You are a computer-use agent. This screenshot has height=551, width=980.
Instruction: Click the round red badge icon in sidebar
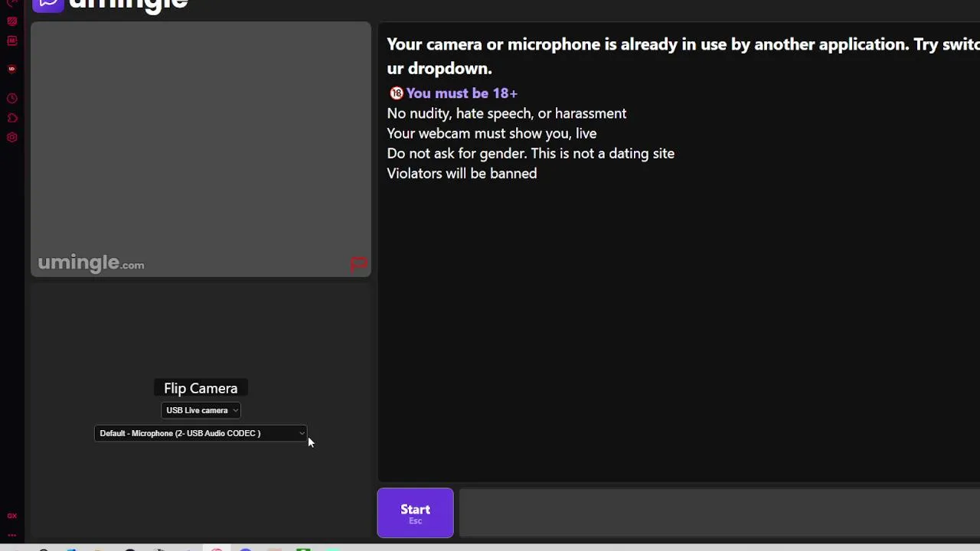11,69
